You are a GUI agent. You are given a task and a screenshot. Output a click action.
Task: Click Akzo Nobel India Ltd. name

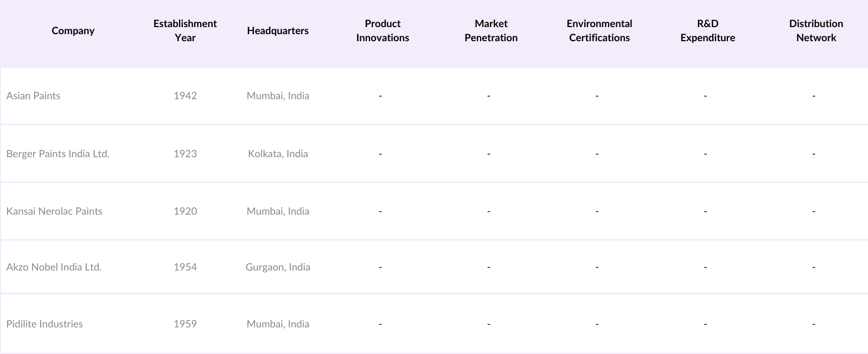[x=54, y=267]
